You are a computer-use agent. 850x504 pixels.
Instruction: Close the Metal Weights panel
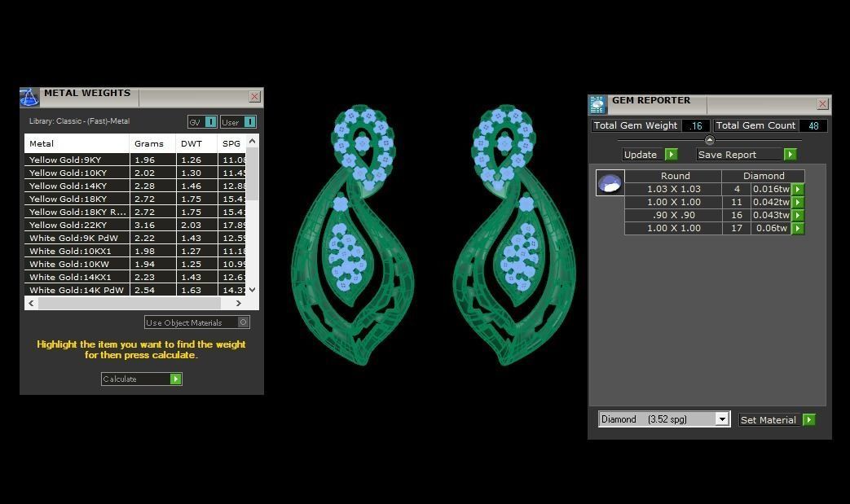tap(255, 96)
